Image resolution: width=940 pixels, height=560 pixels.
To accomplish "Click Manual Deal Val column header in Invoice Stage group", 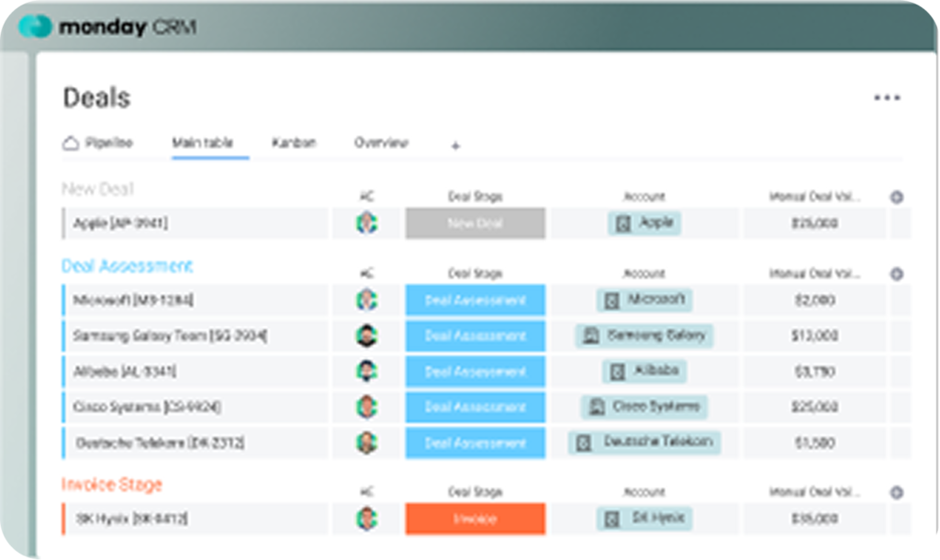I will [815, 492].
